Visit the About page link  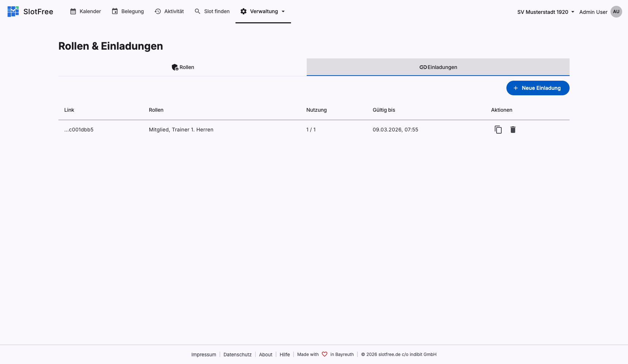[x=265, y=355]
